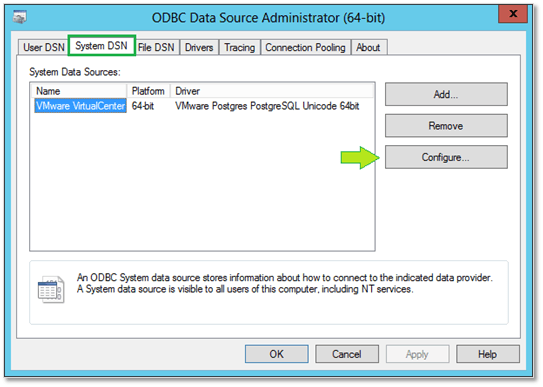543x387 pixels.
Task: Switch to Connection Pooling tab
Action: point(305,47)
